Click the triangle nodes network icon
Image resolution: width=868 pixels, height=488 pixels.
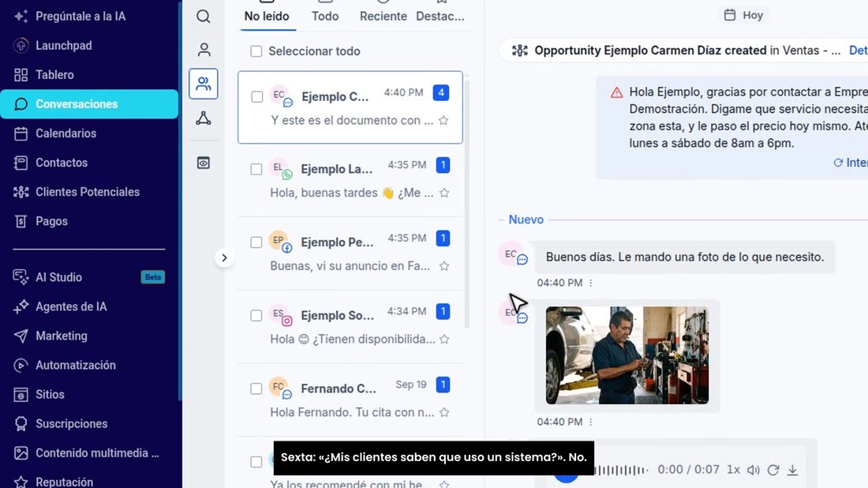coord(203,118)
